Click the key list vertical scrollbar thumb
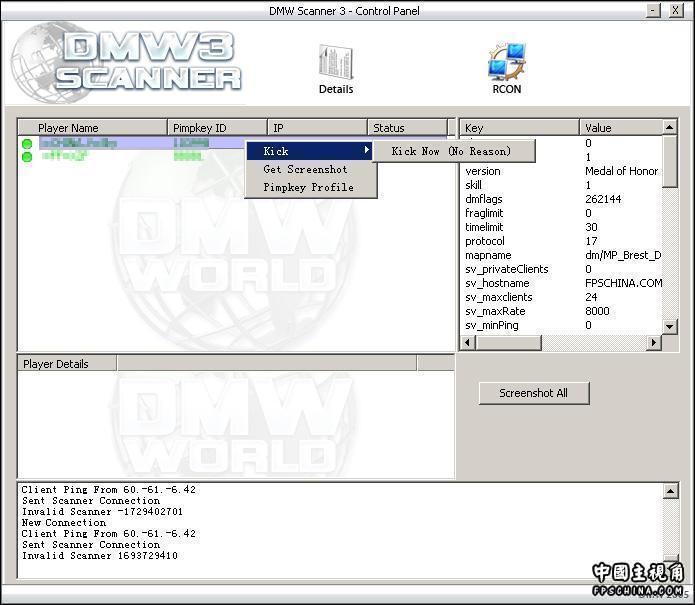 pyautogui.click(x=669, y=161)
